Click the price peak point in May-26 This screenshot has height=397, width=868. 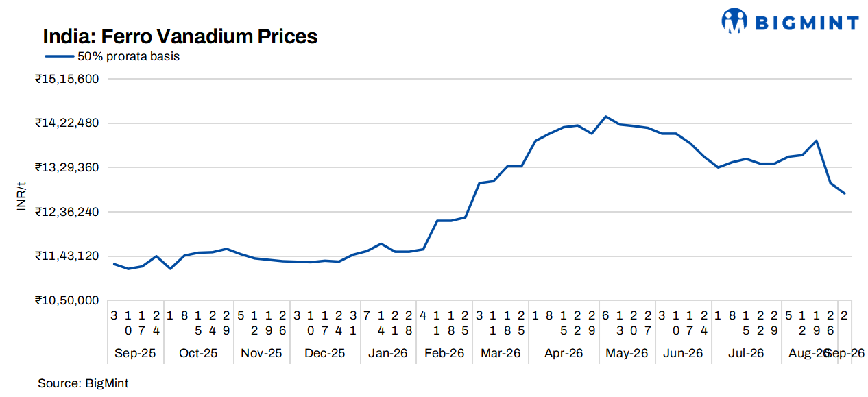click(x=605, y=117)
